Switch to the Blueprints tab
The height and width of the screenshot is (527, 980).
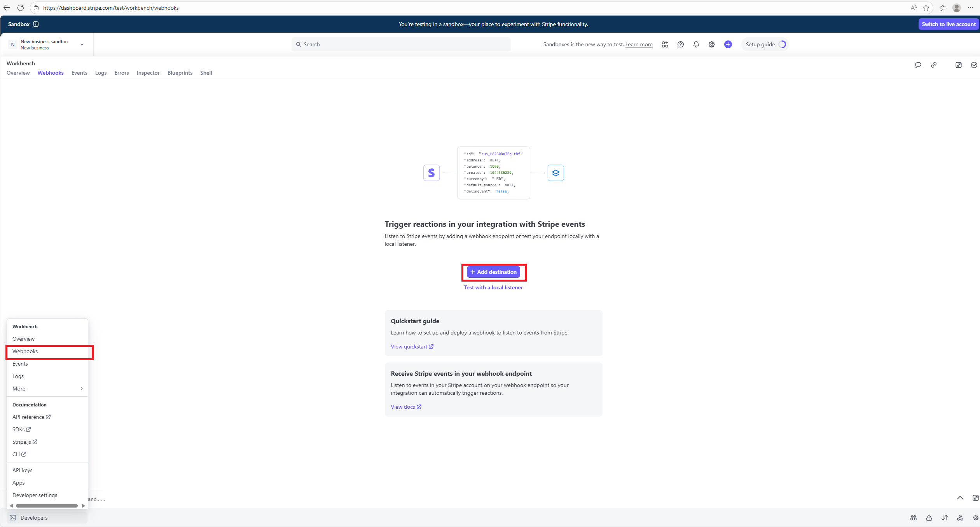(180, 73)
